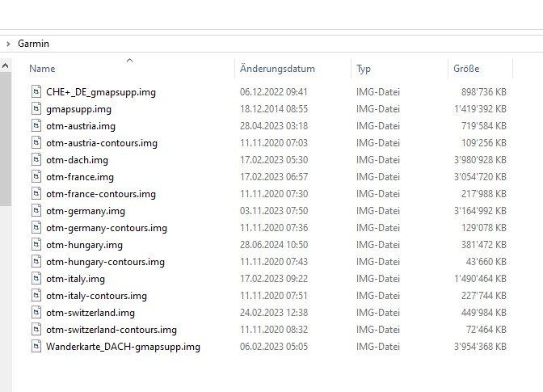
Task: Click IMG-Datei type of gmapsupp.img row
Action: point(378,109)
